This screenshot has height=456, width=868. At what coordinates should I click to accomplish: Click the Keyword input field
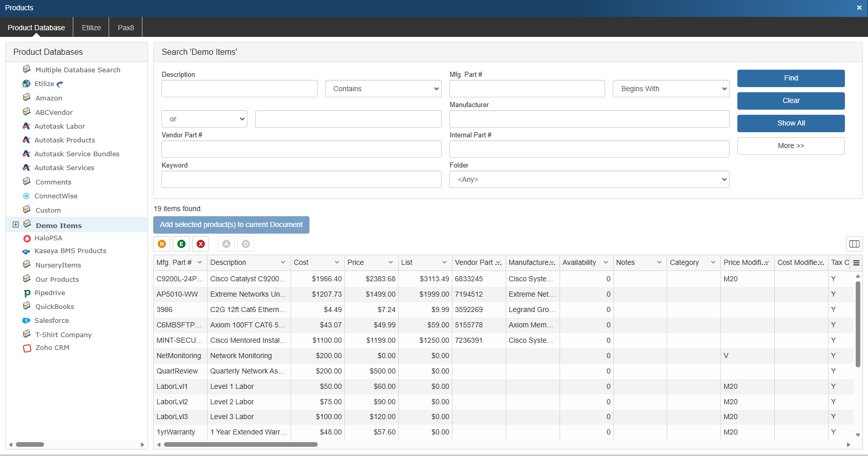(301, 179)
